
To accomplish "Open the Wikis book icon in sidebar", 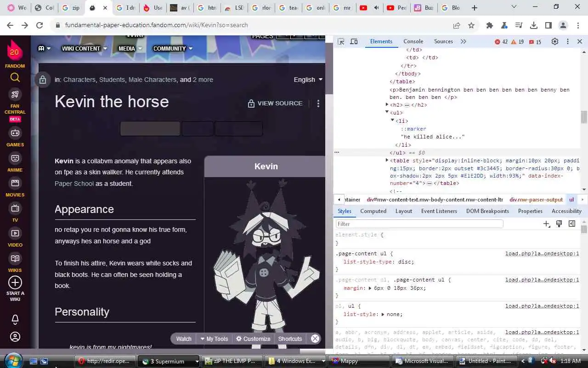I will (15, 259).
